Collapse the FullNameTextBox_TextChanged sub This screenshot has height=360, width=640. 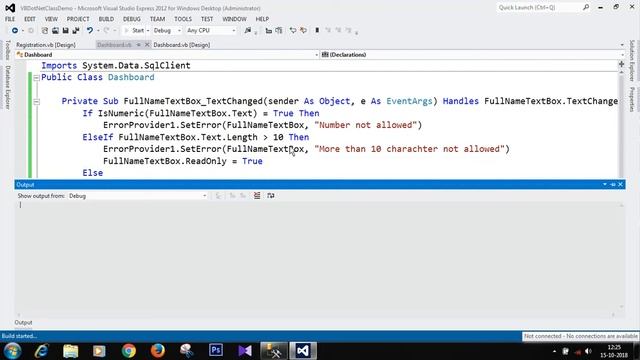[x=36, y=102]
